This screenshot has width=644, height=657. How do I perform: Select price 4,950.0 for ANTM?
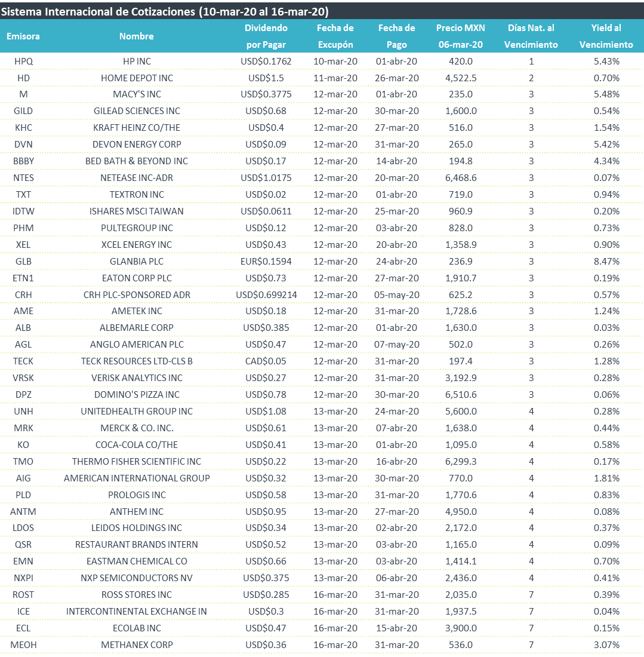click(461, 512)
